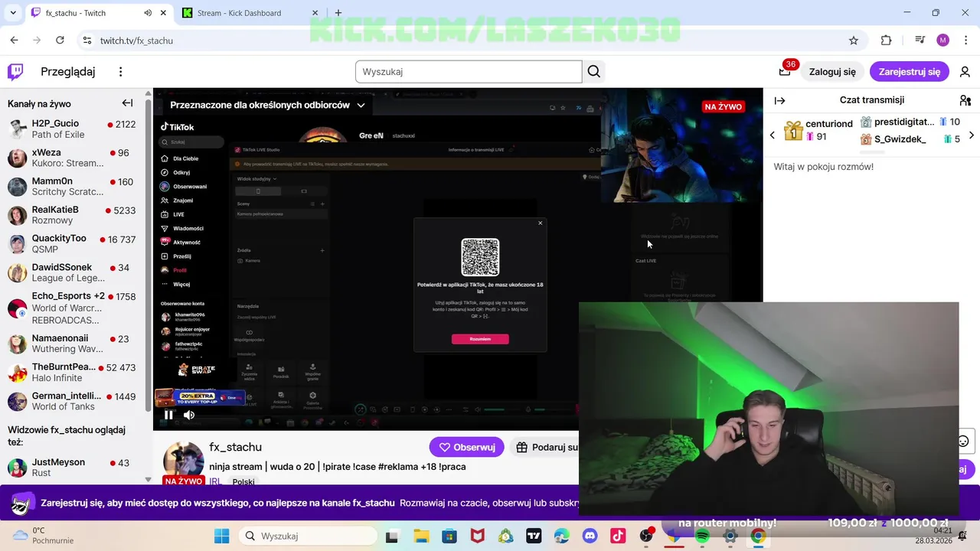
Task: Open the notifications inbox with 36 badge
Action: (785, 71)
